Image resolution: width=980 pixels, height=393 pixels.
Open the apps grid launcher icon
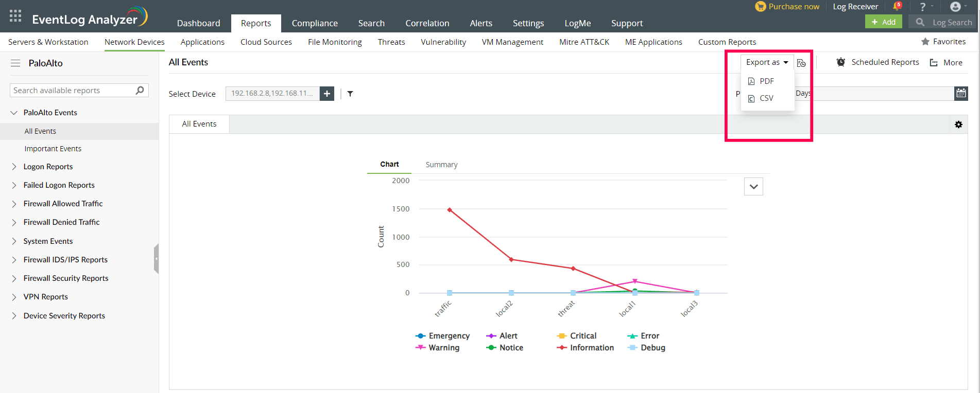[x=15, y=15]
